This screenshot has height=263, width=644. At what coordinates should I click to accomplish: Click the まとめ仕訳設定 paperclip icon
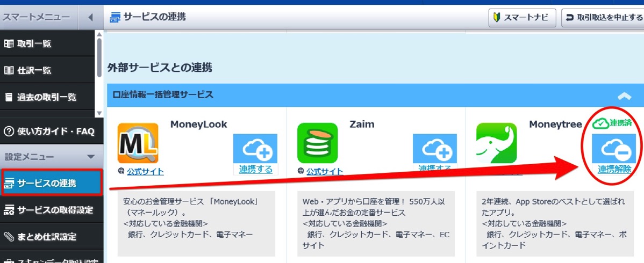coord(9,237)
